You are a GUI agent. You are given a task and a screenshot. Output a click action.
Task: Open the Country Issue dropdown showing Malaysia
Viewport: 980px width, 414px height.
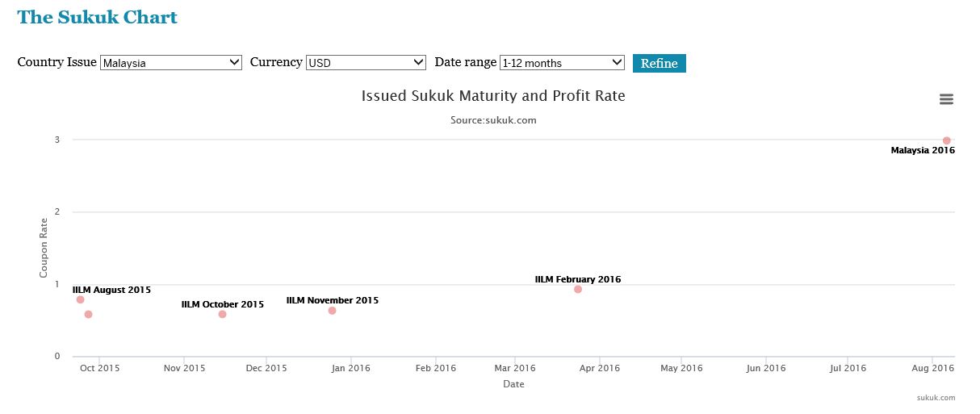coord(171,62)
